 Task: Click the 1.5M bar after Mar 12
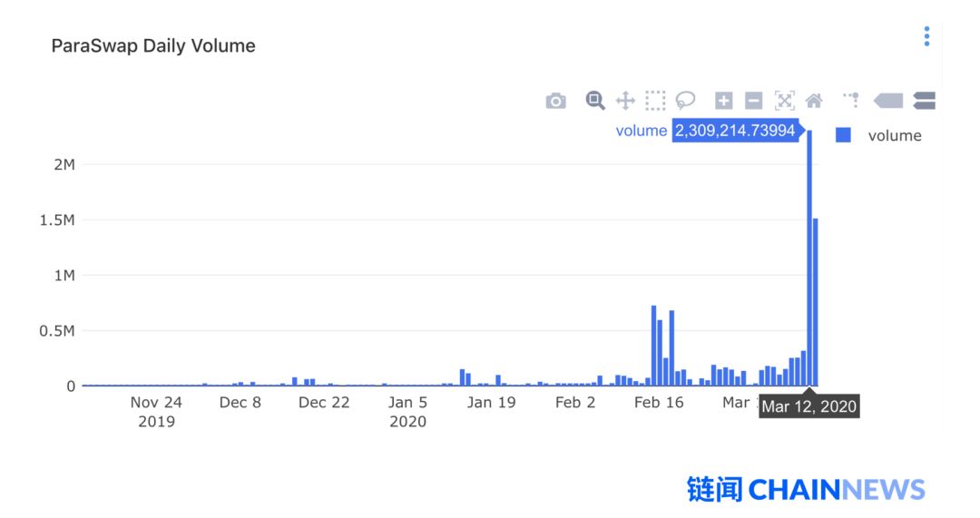(x=816, y=302)
